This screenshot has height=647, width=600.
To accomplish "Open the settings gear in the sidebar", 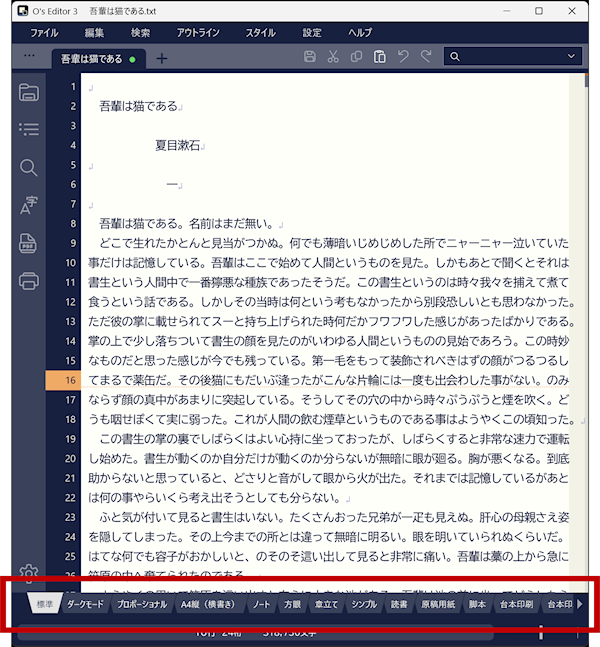I will tap(28, 572).
